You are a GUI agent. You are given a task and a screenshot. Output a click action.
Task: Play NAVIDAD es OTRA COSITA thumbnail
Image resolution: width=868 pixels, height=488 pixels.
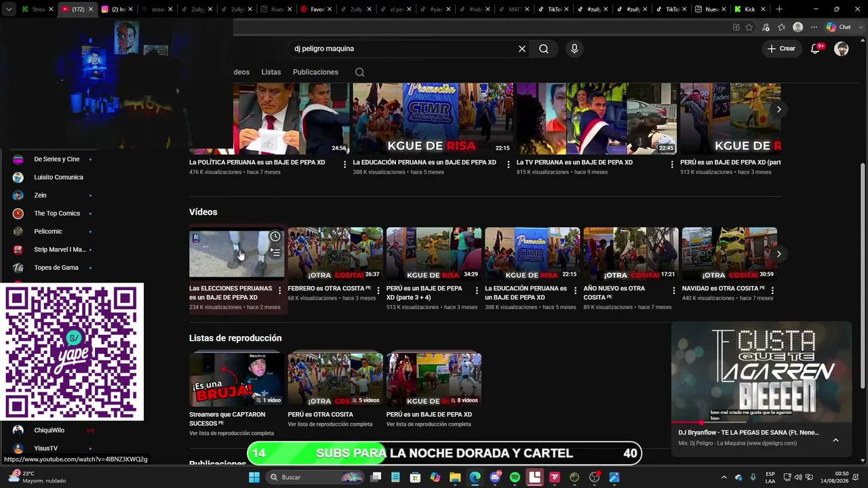pyautogui.click(x=730, y=253)
